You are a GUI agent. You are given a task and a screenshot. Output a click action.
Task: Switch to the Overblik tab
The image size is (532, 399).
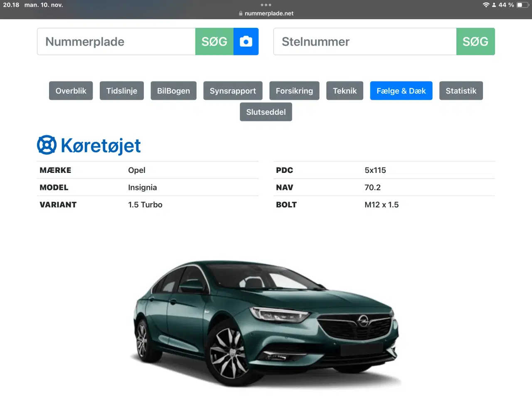pyautogui.click(x=71, y=91)
